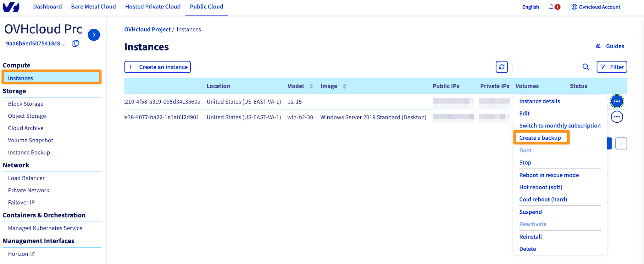Click Stop in the instance menu
This screenshot has width=644, height=264.
tap(525, 163)
